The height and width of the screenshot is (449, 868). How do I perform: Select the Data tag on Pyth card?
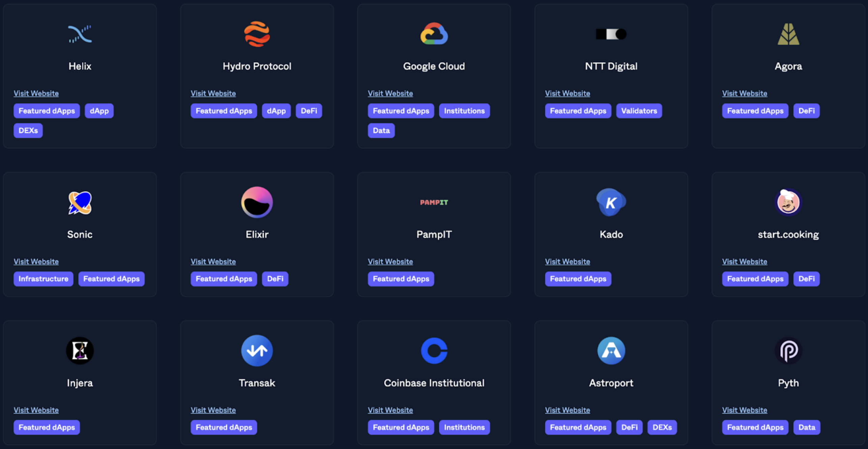click(807, 427)
